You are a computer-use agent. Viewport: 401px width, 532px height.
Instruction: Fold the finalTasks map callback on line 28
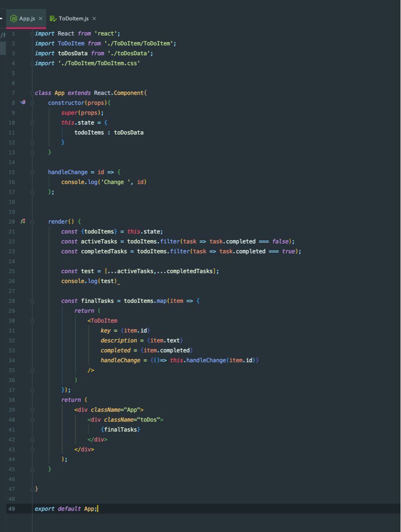[x=32, y=301]
